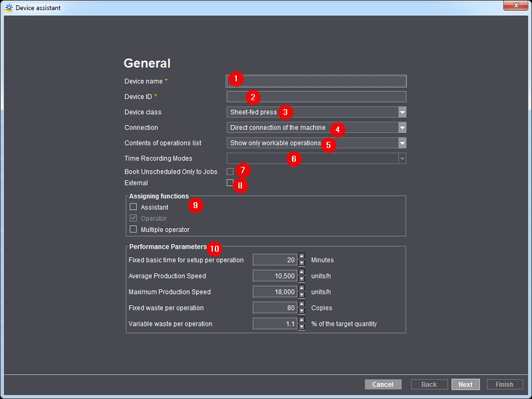Screen dimensions: 532x399
Task: Enable the Assistant function
Action: click(133, 207)
